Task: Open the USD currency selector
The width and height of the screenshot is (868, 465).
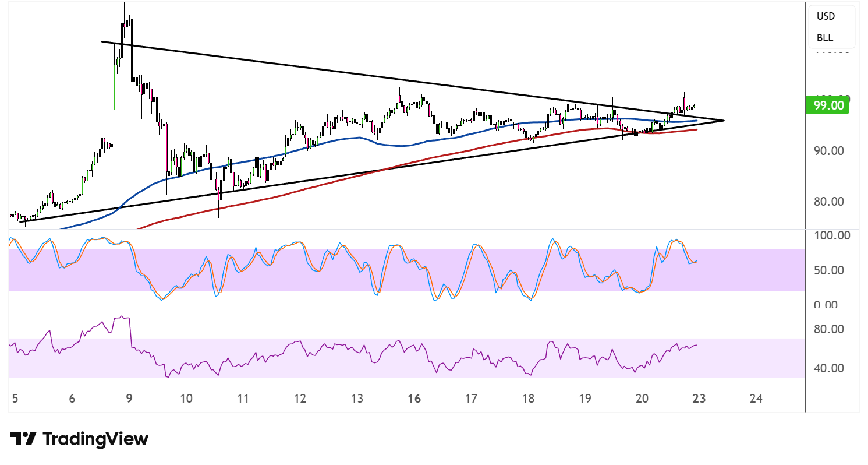Action: [826, 16]
